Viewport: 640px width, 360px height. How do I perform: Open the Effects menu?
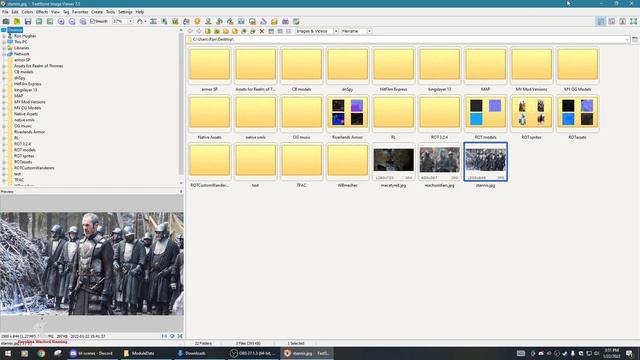(x=42, y=12)
